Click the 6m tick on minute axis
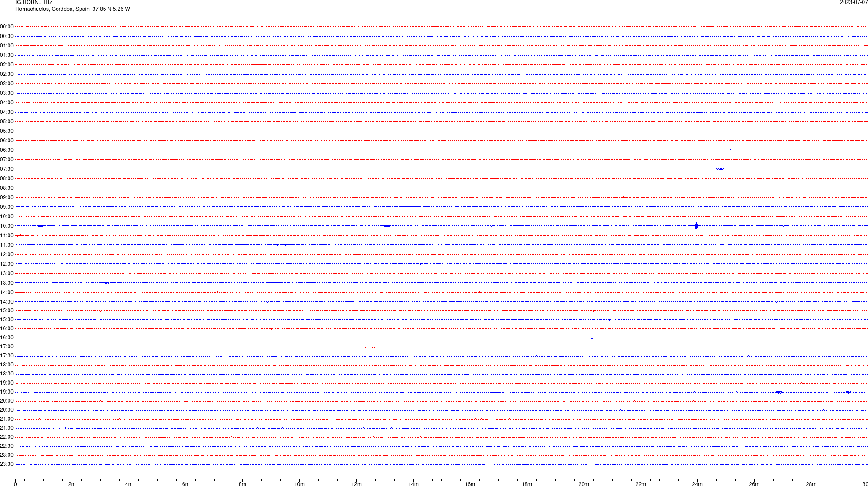This screenshot has width=868, height=488. (x=186, y=484)
